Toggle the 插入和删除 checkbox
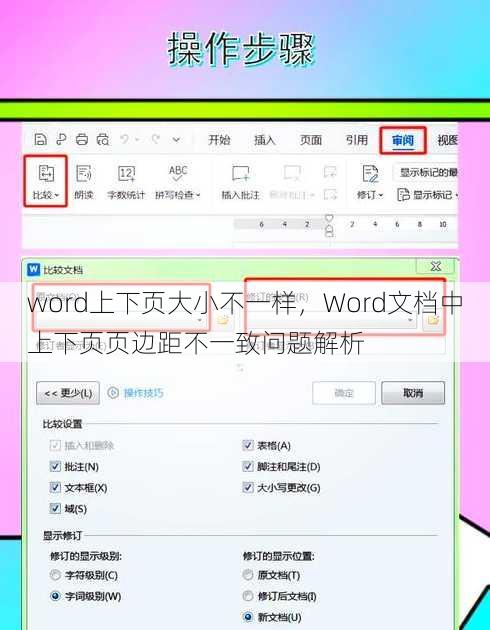Screen dimensions: 490x630 coord(55,445)
